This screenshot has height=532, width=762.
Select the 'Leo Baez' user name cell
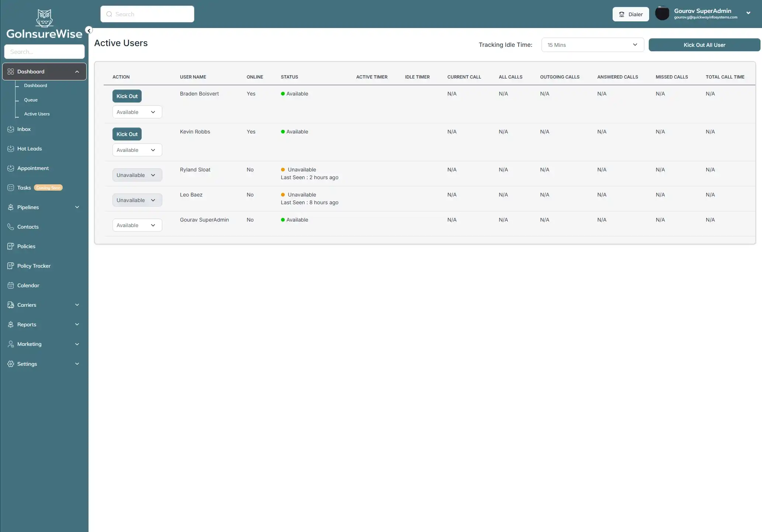point(191,195)
